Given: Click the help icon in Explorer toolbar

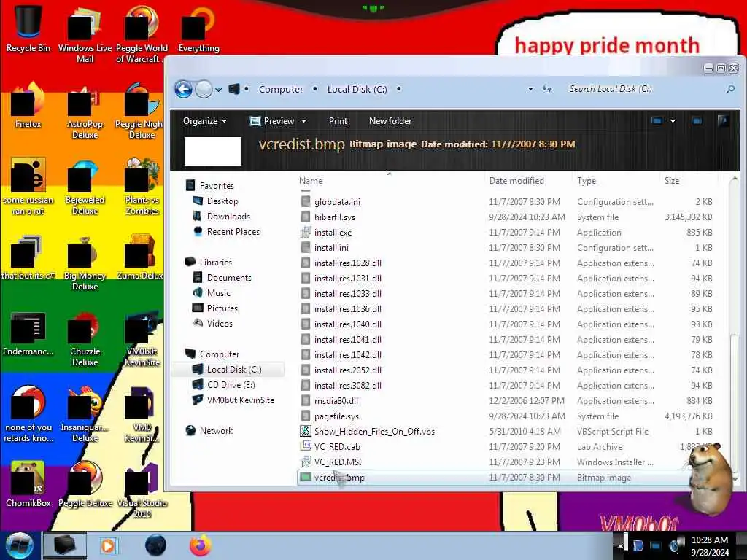Looking at the screenshot, I should coord(723,121).
